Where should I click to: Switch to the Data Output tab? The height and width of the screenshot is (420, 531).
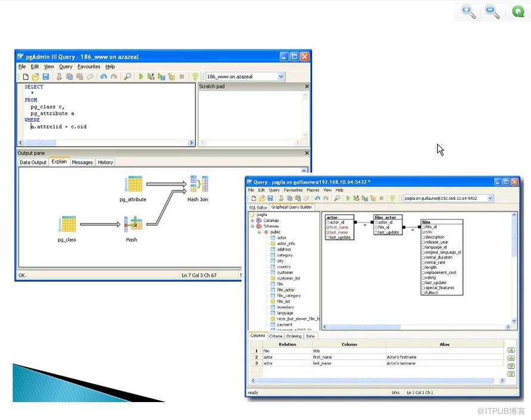33,162
